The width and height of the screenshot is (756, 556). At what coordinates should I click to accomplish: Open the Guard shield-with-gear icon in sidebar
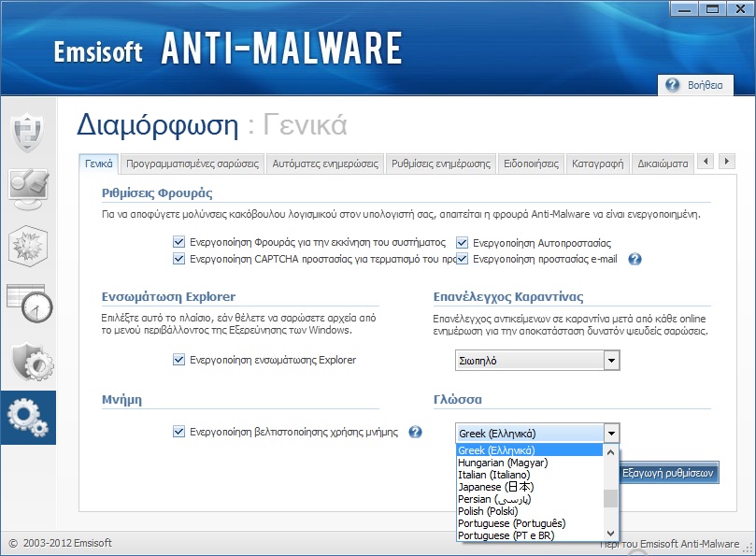(32, 362)
